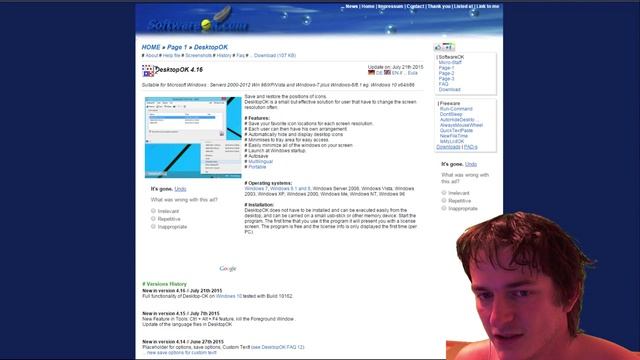Open Link to me in the top navigation
The width and height of the screenshot is (640, 360).
point(488,7)
